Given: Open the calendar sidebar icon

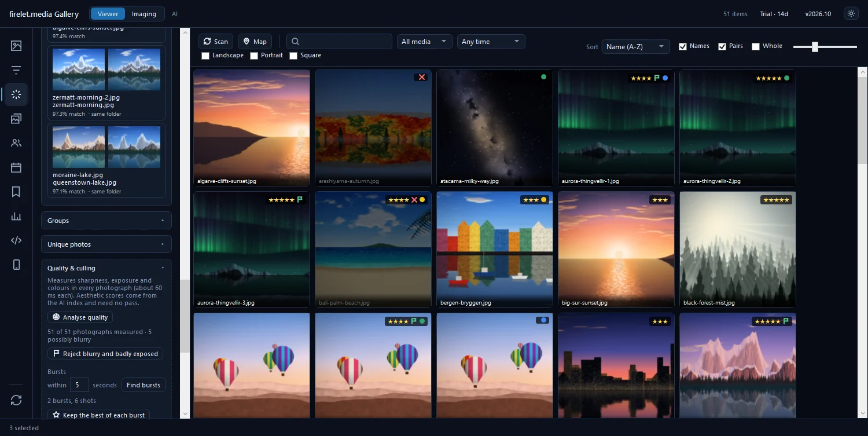Looking at the screenshot, I should (16, 167).
